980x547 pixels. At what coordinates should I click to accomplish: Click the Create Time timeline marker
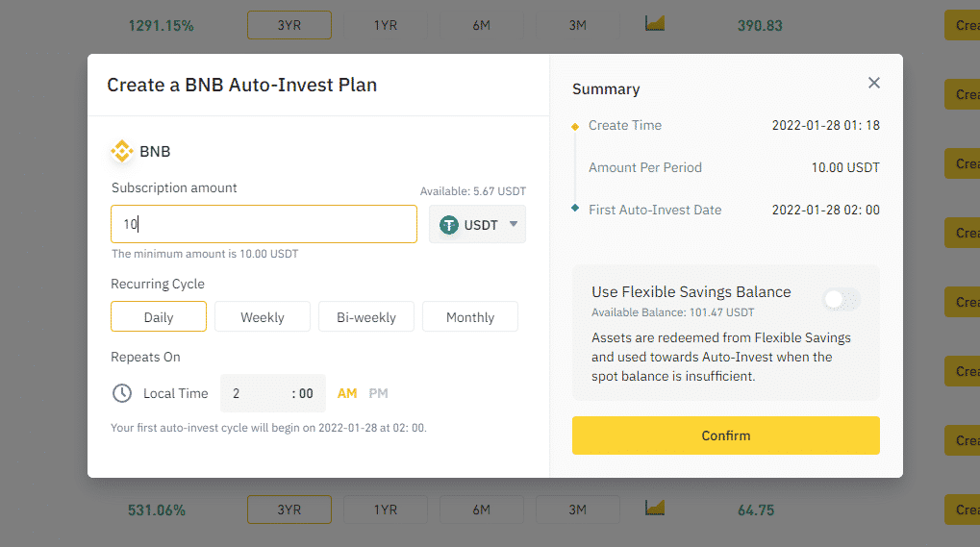point(575,126)
